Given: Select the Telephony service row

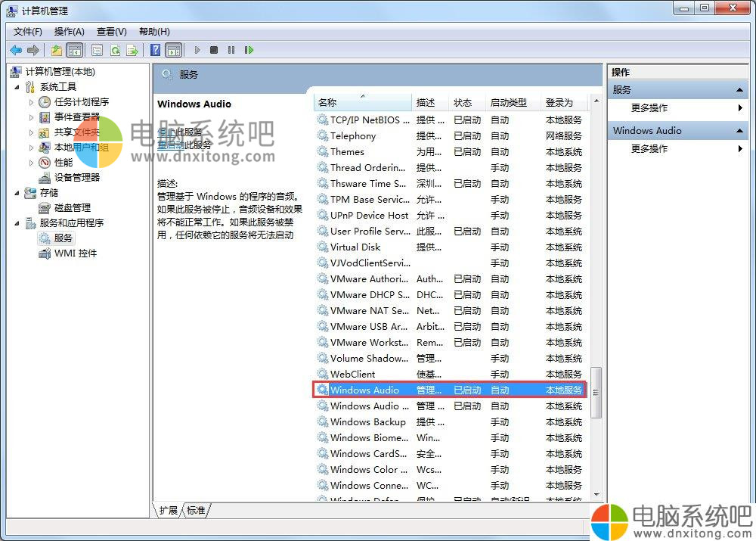Looking at the screenshot, I should click(x=451, y=136).
